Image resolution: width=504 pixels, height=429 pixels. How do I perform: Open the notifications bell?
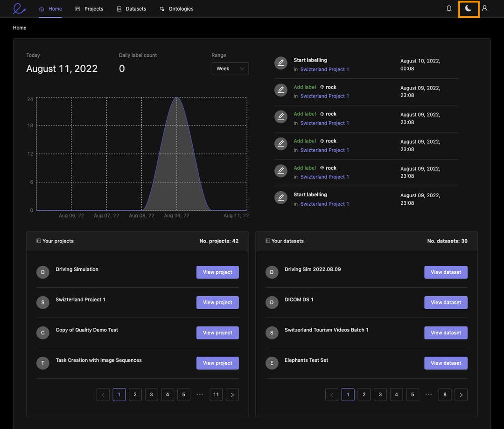point(449,8)
